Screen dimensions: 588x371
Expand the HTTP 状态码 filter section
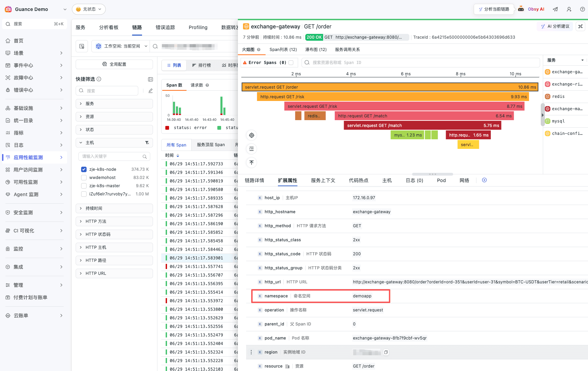point(114,234)
